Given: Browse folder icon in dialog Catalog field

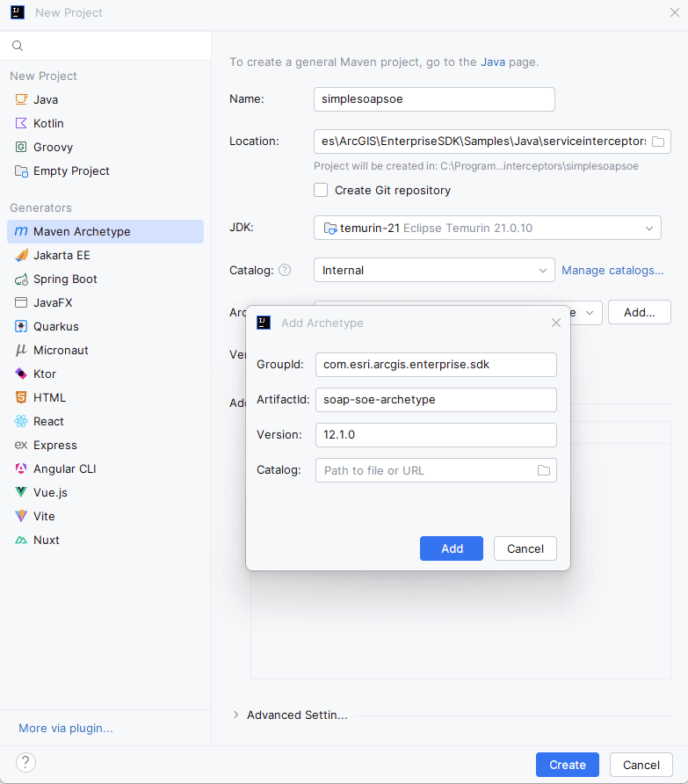Looking at the screenshot, I should [544, 470].
